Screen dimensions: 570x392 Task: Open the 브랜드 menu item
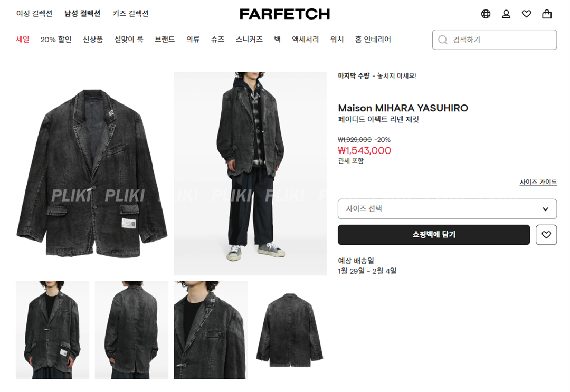tap(165, 39)
